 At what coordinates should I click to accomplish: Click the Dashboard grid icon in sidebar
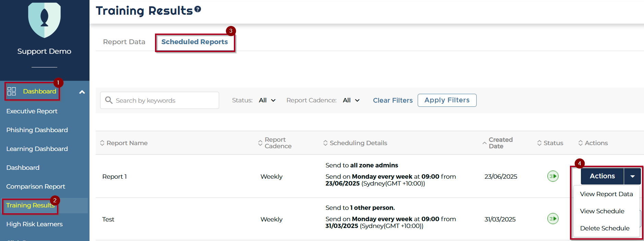coord(12,91)
